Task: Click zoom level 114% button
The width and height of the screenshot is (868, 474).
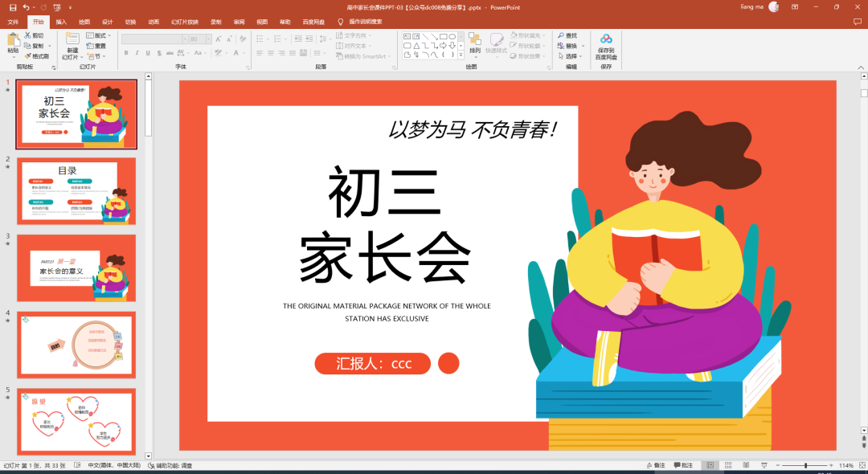Action: point(846,466)
